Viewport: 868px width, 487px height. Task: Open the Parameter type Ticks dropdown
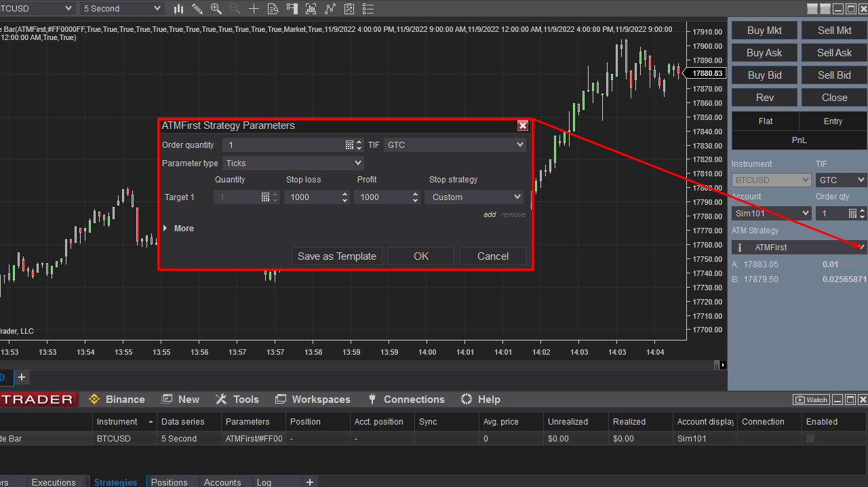pos(293,163)
